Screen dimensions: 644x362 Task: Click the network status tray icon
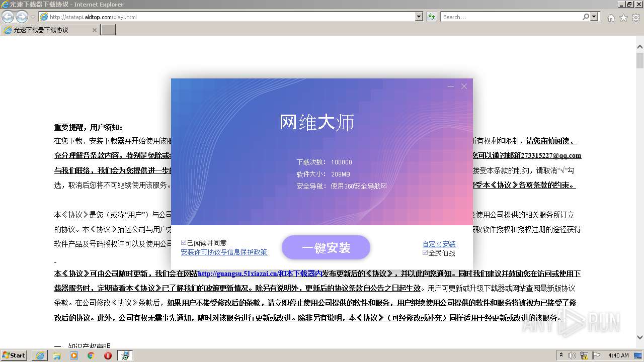tap(585, 355)
